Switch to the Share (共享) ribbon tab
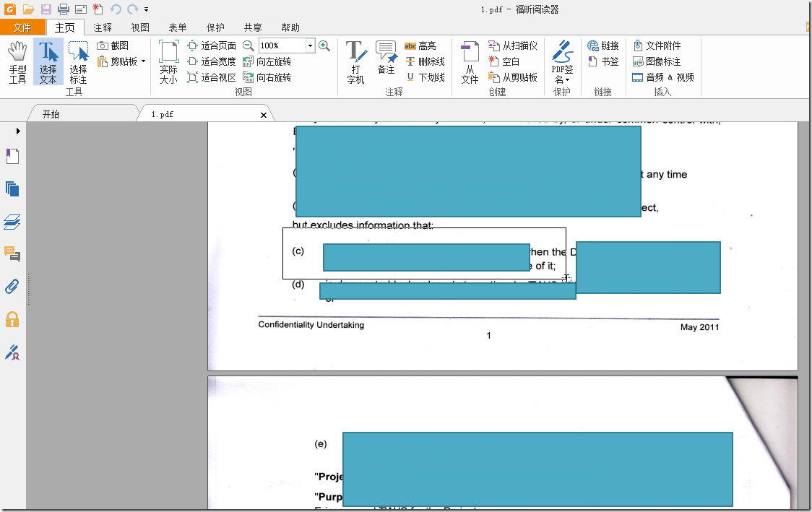812x512 pixels. coord(253,27)
